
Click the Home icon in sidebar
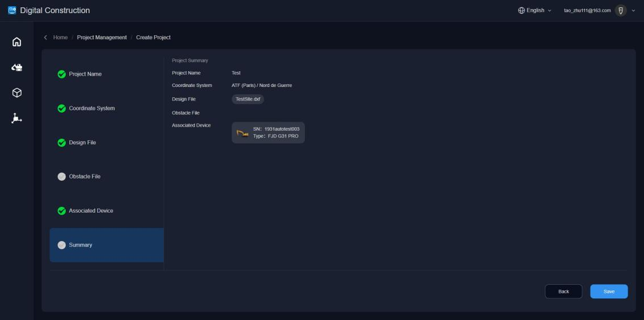point(16,42)
